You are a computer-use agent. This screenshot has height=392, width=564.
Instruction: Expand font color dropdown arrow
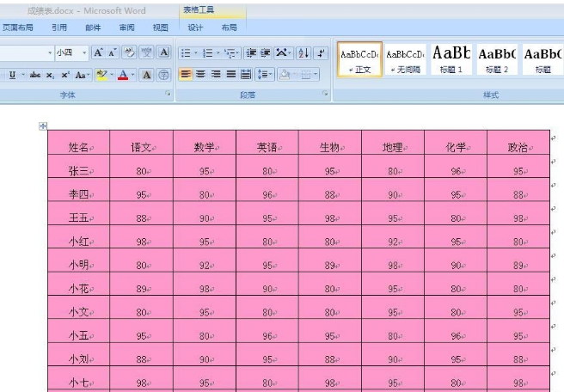pos(132,75)
